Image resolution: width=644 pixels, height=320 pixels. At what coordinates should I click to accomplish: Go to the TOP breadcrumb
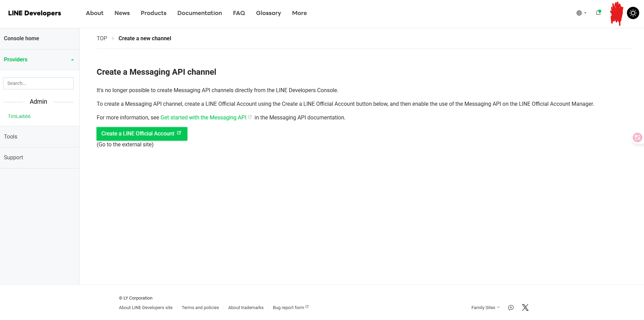[x=102, y=38]
